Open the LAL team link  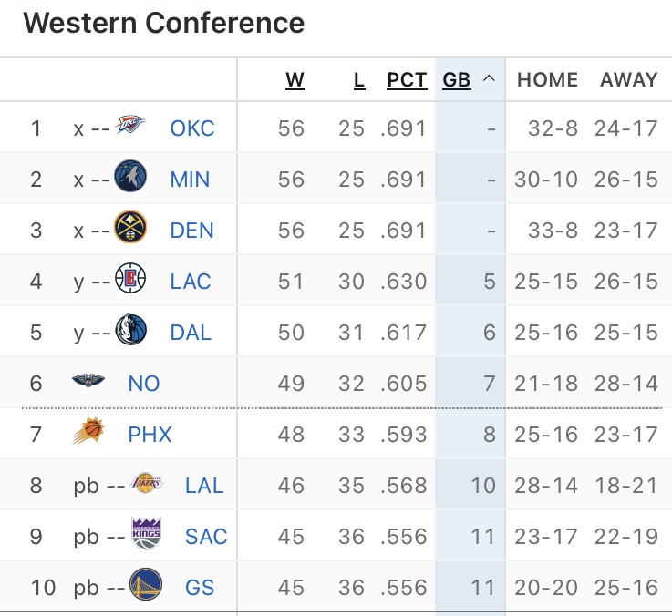point(204,485)
